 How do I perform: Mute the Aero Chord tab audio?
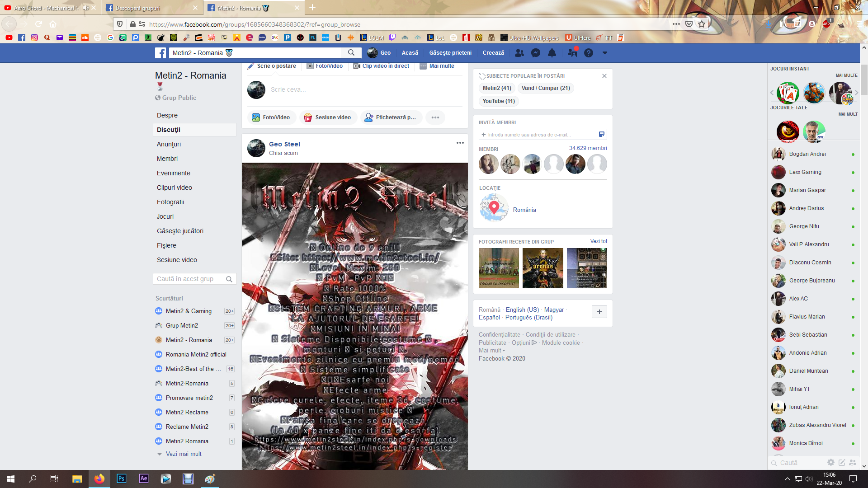(x=86, y=8)
